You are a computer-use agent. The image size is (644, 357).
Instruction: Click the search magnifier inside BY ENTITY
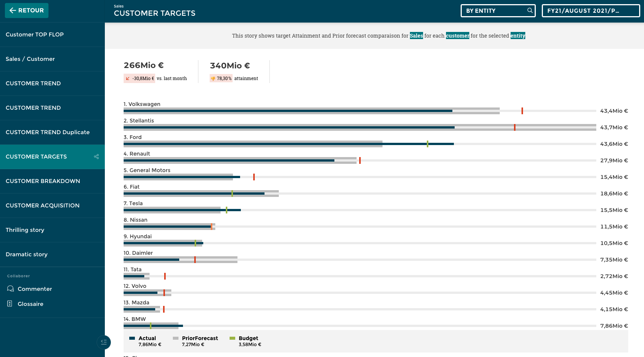click(x=530, y=11)
